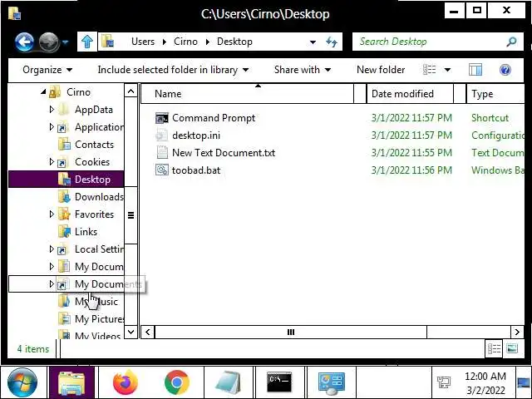Screen dimensions: 532x399
Task: Focus the Search Desktop field
Action: pyautogui.click(x=430, y=42)
